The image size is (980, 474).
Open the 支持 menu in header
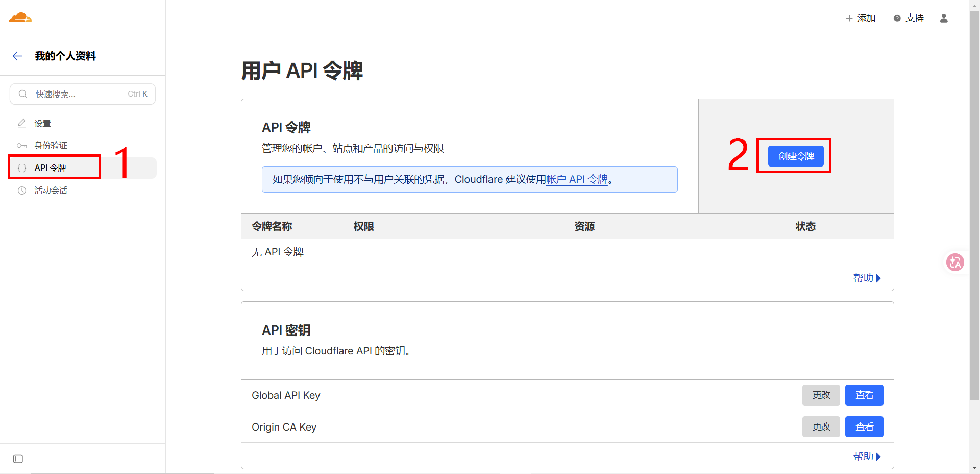click(x=909, y=18)
